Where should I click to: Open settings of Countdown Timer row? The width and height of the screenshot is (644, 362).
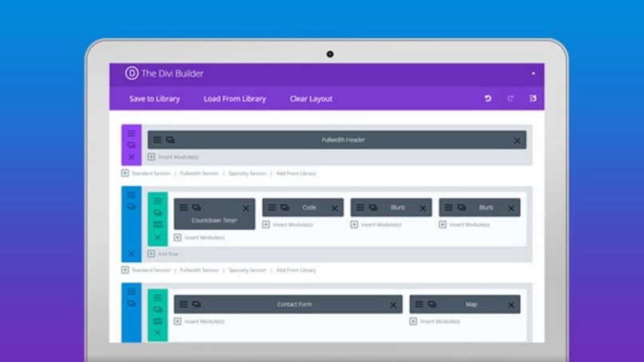coord(157,201)
